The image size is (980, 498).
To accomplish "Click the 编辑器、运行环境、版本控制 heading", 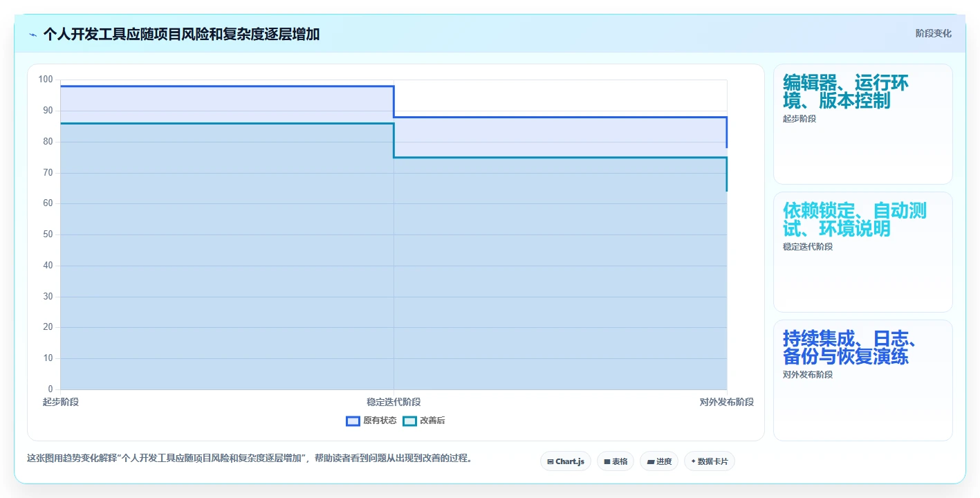I will coord(846,92).
